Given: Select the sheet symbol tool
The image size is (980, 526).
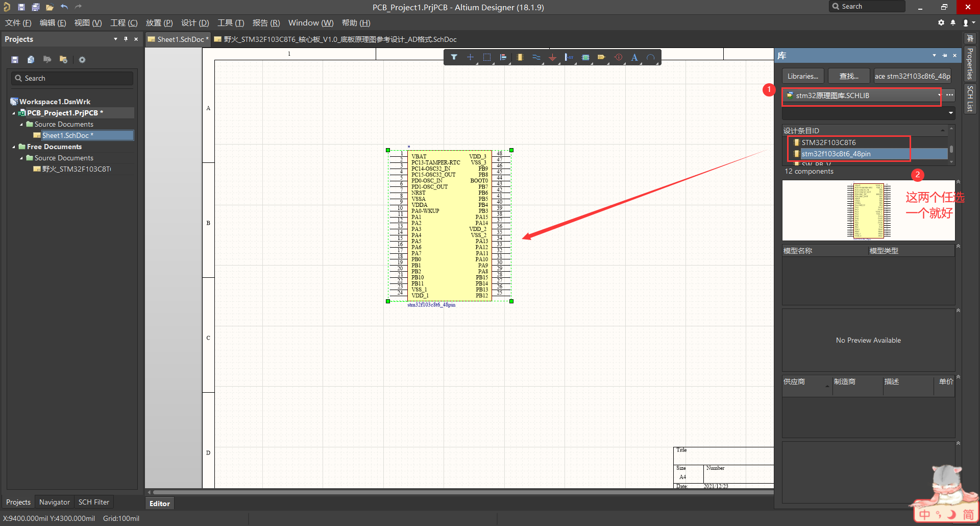Looking at the screenshot, I should 585,57.
